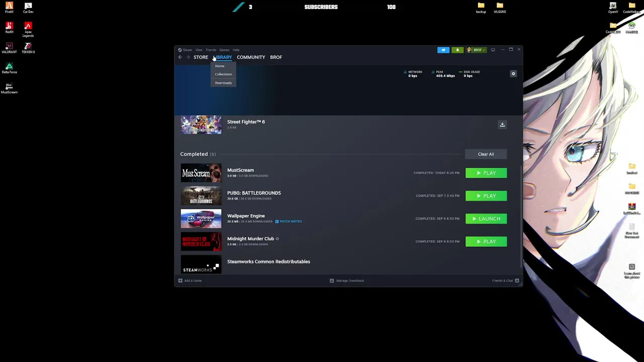The height and width of the screenshot is (362, 644).
Task: Click the Clear All button
Action: point(486,154)
